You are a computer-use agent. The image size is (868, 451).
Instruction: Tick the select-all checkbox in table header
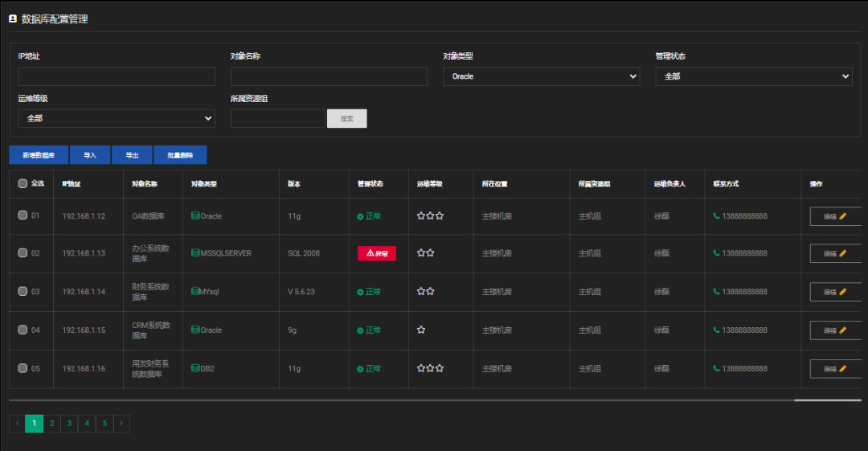23,183
